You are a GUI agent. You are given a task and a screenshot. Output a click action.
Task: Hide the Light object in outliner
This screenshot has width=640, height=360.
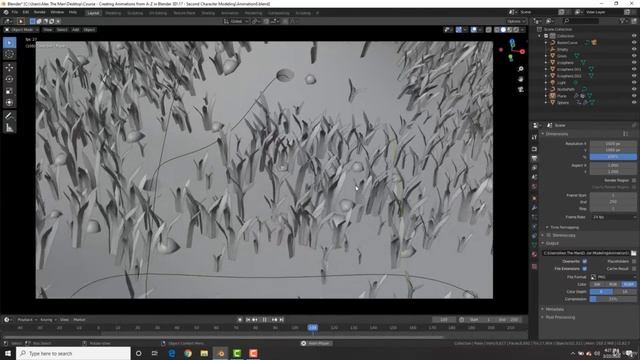tap(634, 82)
